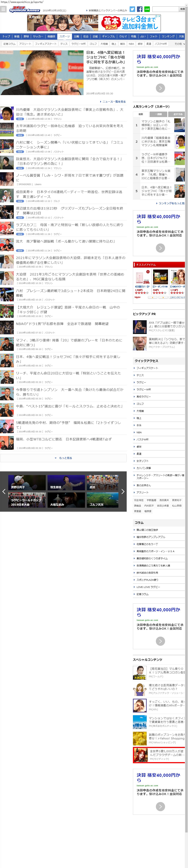The height and width of the screenshot is (868, 188).
Task: Open pickup PR item AYA「デブは逆に一瞬で痩せ
Action: click(x=167, y=324)
